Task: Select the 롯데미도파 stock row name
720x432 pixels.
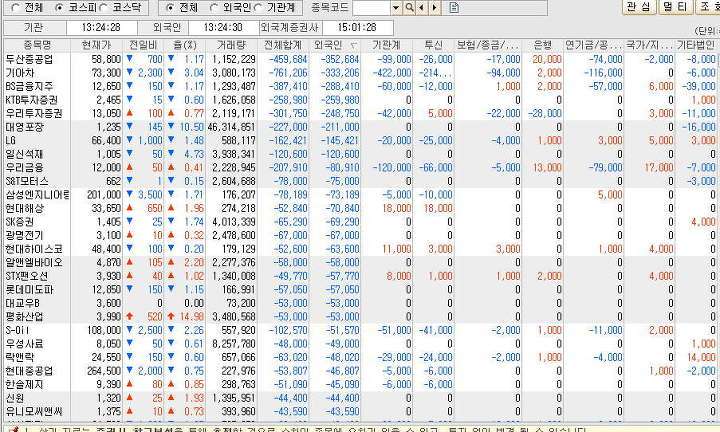Action: coord(29,289)
